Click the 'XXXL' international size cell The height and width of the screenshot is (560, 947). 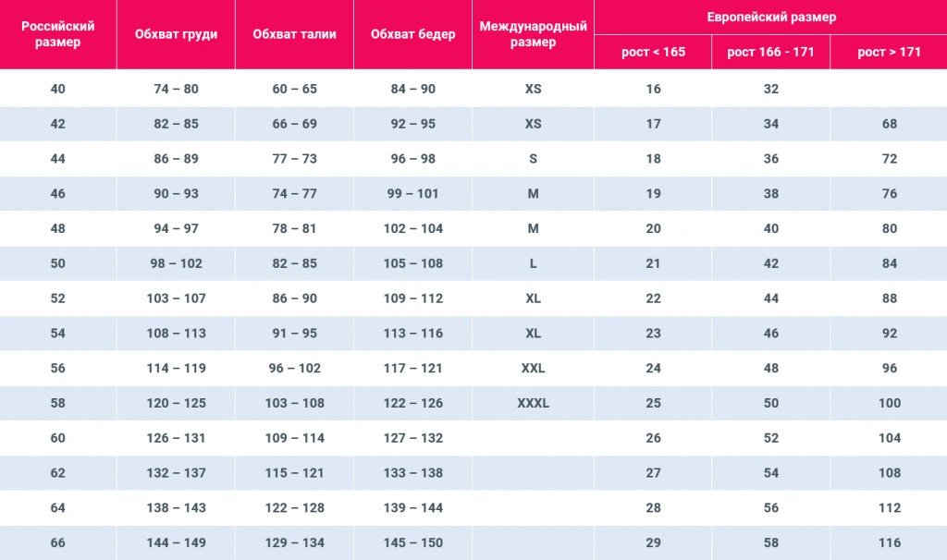click(x=533, y=403)
